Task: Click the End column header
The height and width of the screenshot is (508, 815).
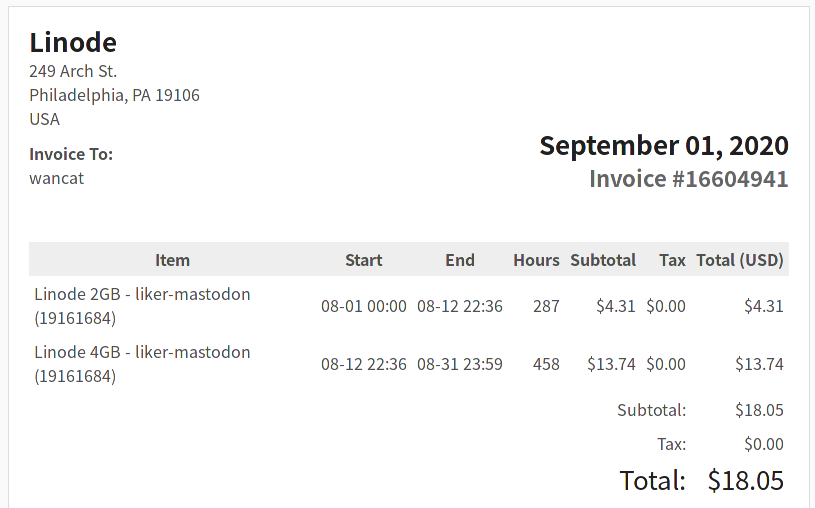Action: 459,259
